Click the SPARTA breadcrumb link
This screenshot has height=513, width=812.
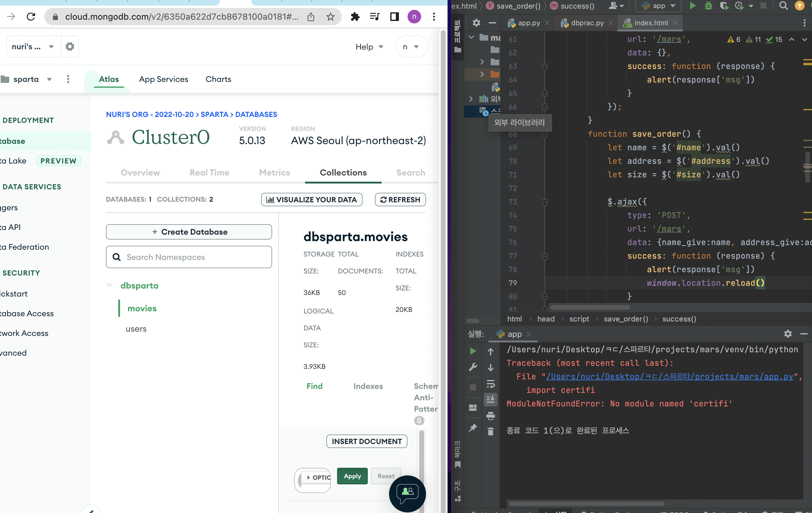[x=215, y=115]
